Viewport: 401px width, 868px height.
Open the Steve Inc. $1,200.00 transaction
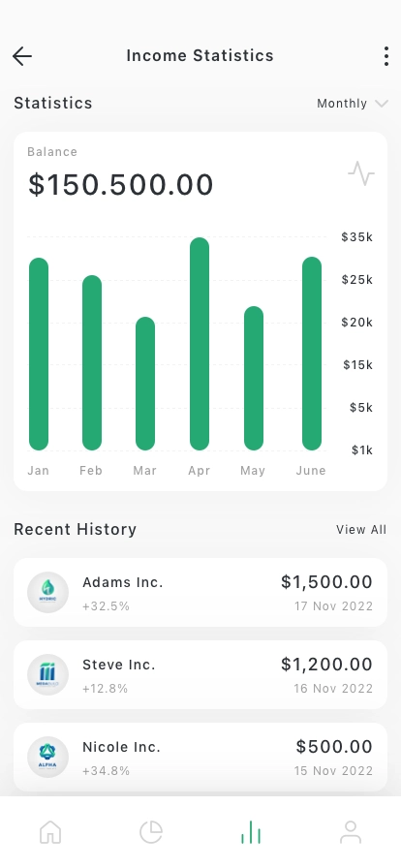[200, 675]
